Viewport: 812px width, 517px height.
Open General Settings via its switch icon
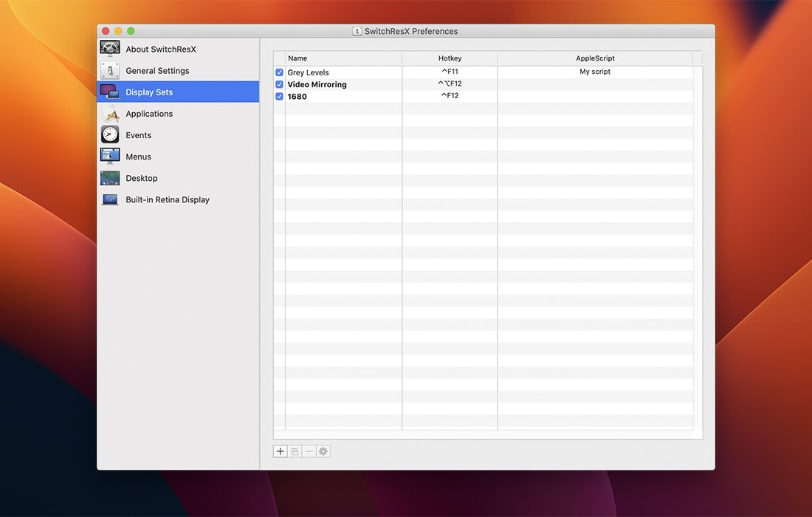[110, 69]
